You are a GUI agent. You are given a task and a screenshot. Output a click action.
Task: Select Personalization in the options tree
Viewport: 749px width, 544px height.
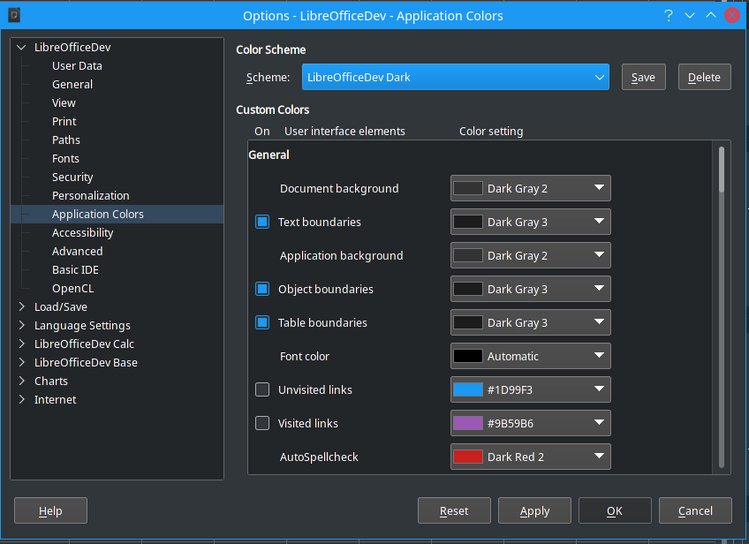[90, 196]
